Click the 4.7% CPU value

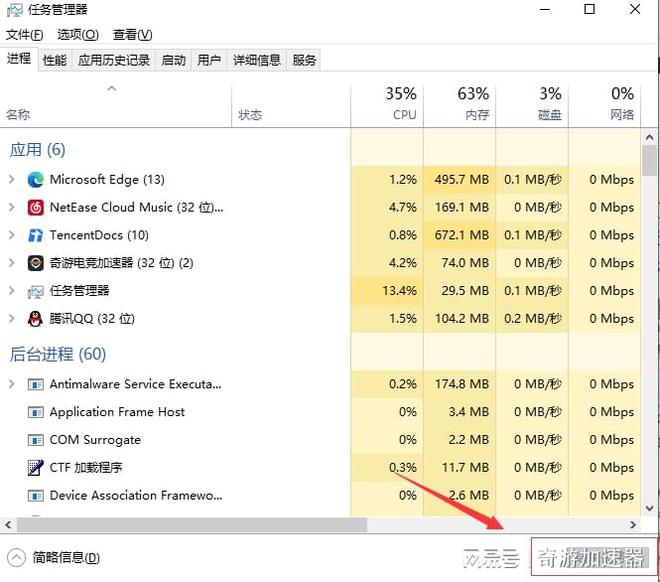click(x=403, y=207)
